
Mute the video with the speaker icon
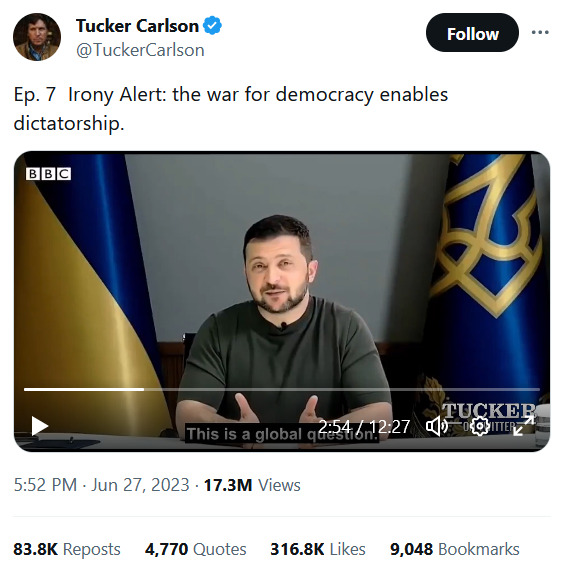tap(436, 426)
